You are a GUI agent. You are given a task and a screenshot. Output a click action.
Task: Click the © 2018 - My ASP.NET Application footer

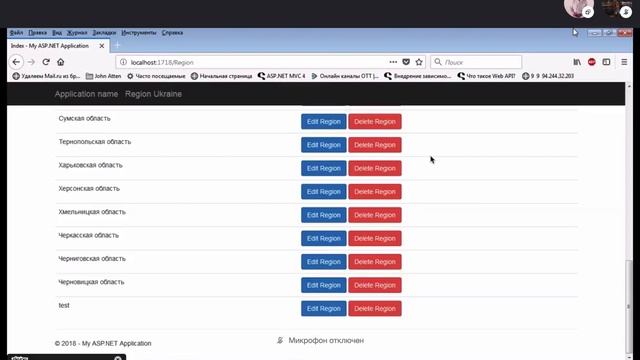103,343
